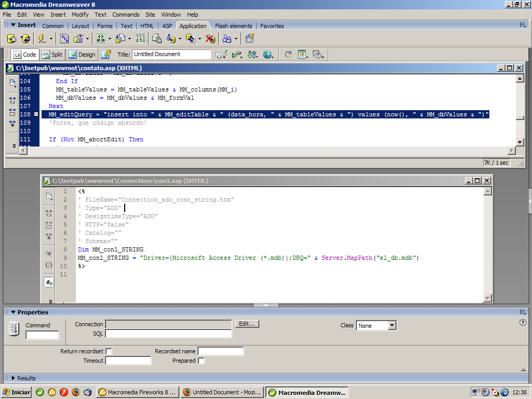Viewport: 532px width, 399px height.
Task: Open the Site menu
Action: click(x=150, y=15)
